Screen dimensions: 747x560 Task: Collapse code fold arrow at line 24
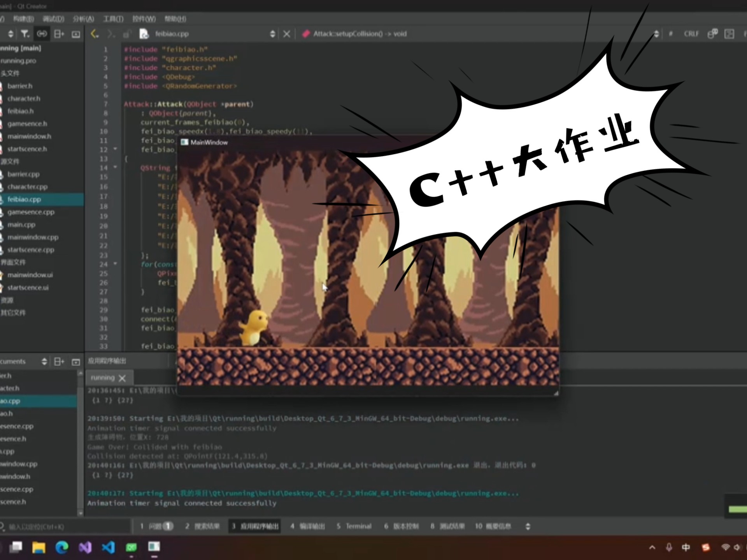point(115,264)
